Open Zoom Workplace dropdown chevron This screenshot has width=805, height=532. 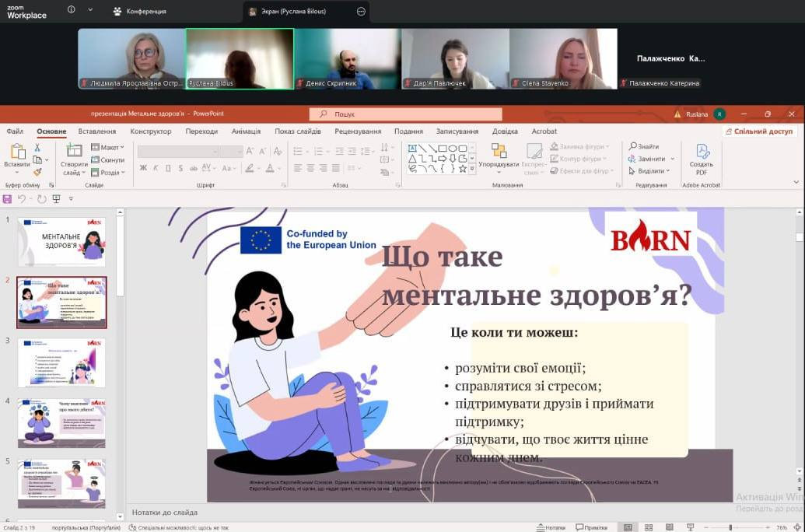pos(90,10)
